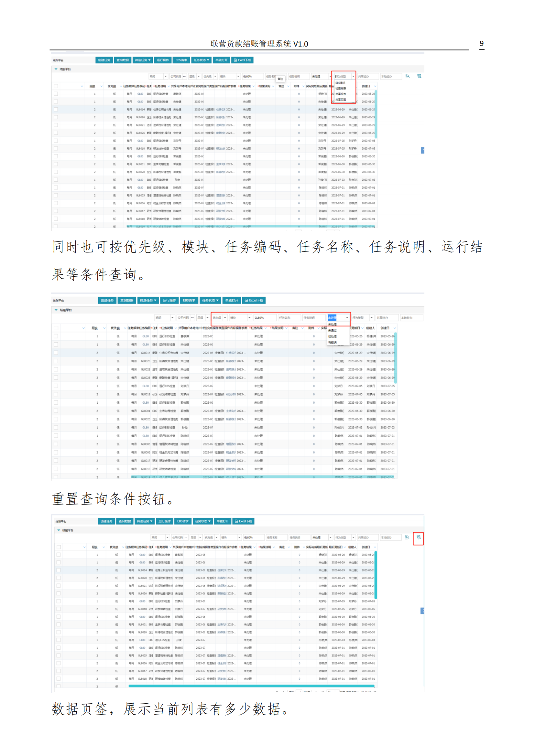The width and height of the screenshot is (535, 756).
Task: Open 筛选任务 dropdown in the top screenshot
Action: (x=143, y=60)
